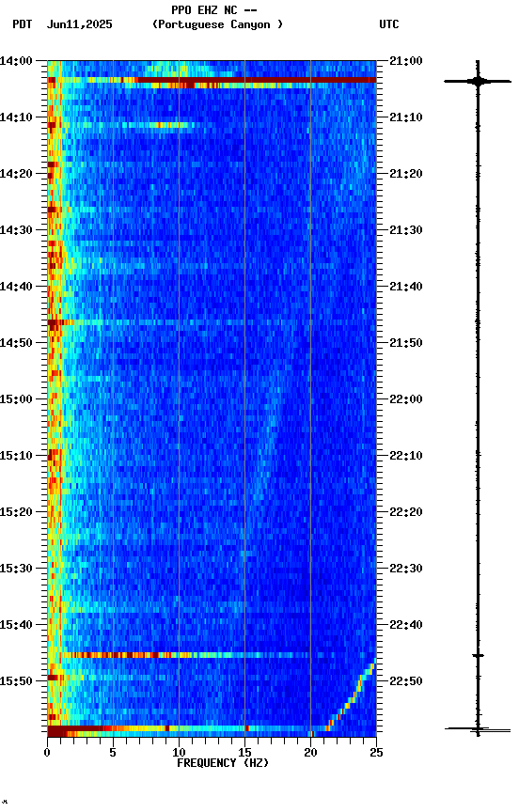This screenshot has height=812, width=519.
Task: Click the '0' frequency axis tick label
Action: (47, 753)
